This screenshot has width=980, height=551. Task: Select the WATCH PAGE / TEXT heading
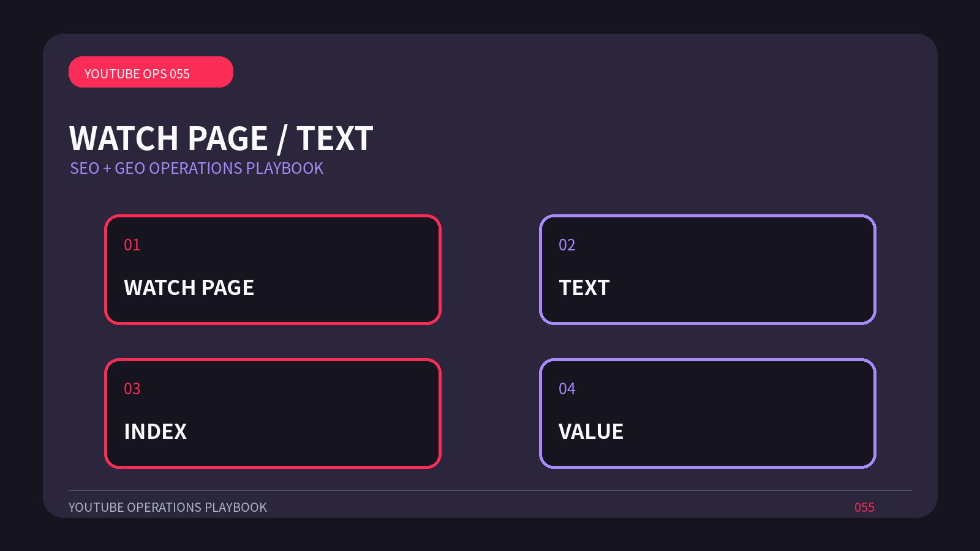(221, 138)
